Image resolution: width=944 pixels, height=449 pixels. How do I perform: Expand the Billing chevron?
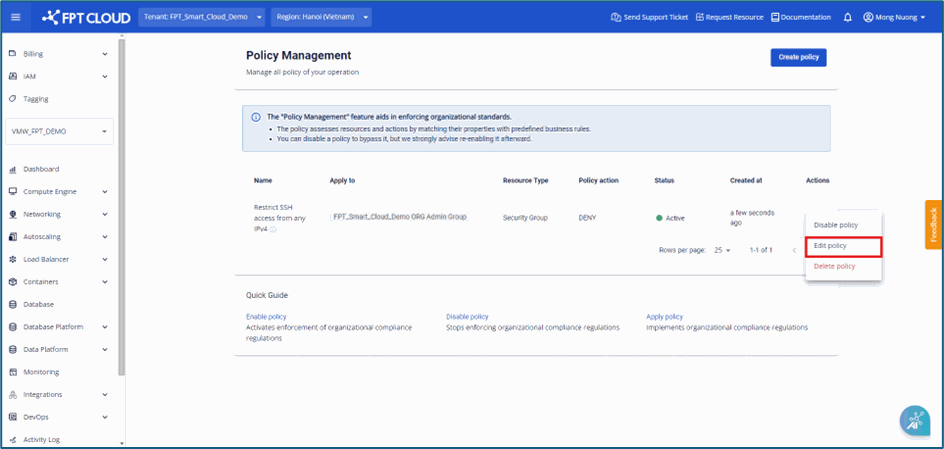105,54
